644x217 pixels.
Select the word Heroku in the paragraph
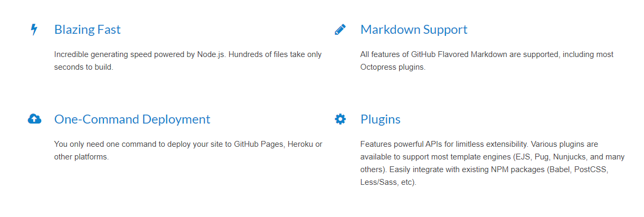(x=300, y=144)
